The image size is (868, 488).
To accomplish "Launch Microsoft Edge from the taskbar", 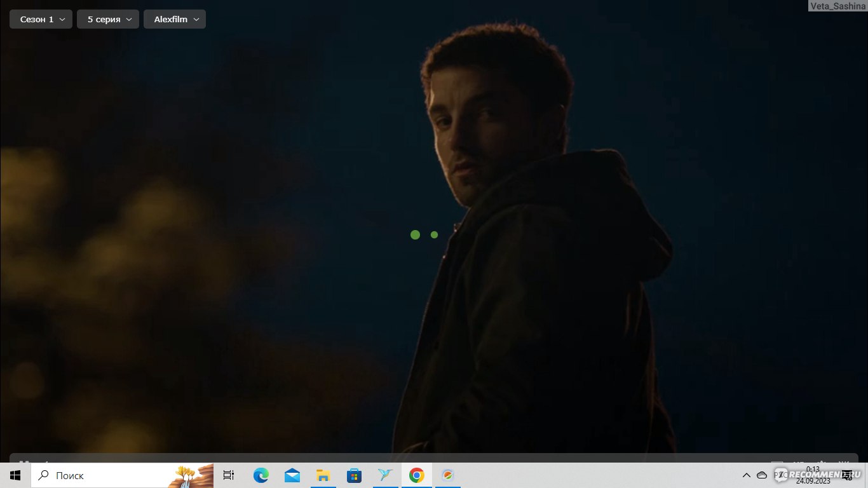I will coord(261,475).
